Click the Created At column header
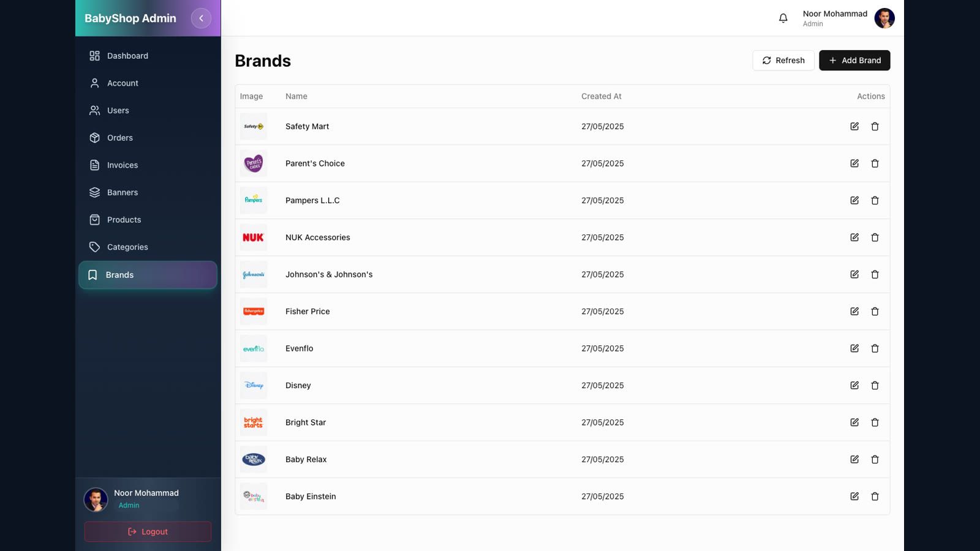Viewport: 980px width, 551px height. 601,96
